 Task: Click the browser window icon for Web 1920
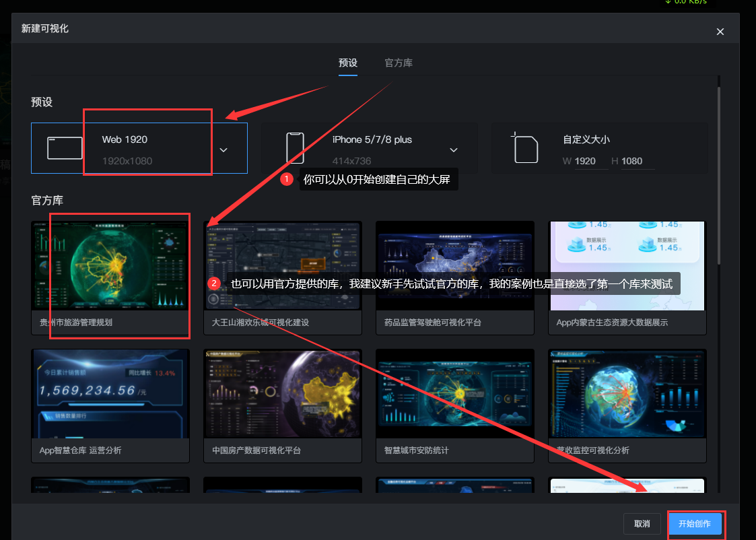pos(65,148)
